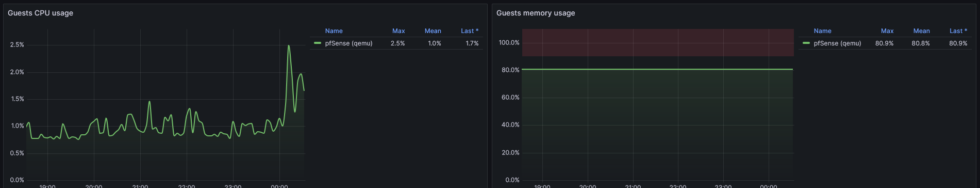Image resolution: width=980 pixels, height=188 pixels.
Task: Sort CPU legend by Max column
Action: [398, 31]
